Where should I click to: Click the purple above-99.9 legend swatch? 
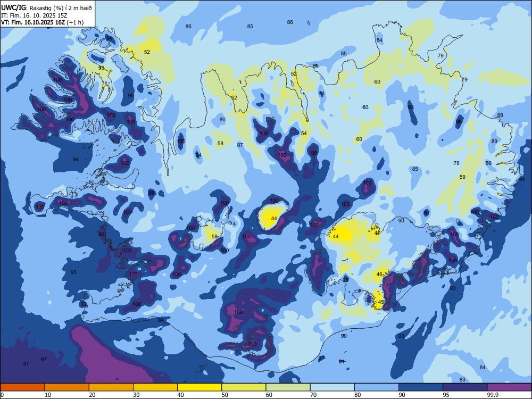[509, 387]
